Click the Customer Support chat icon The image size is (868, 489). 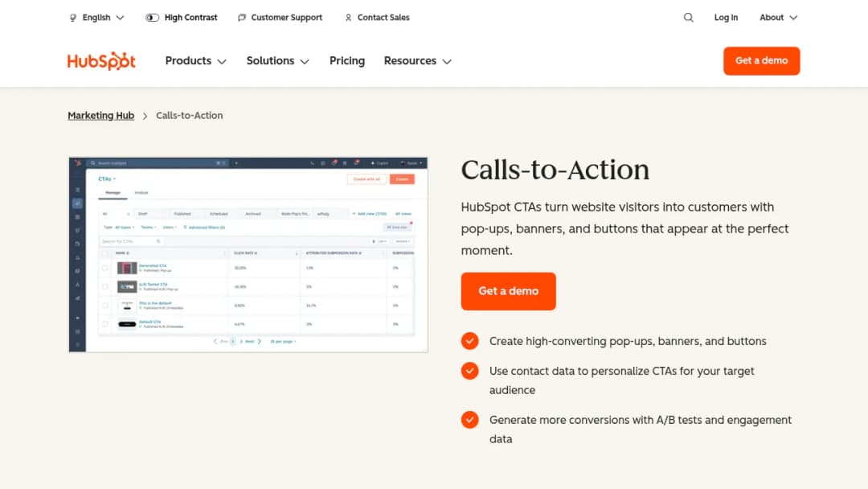(241, 18)
